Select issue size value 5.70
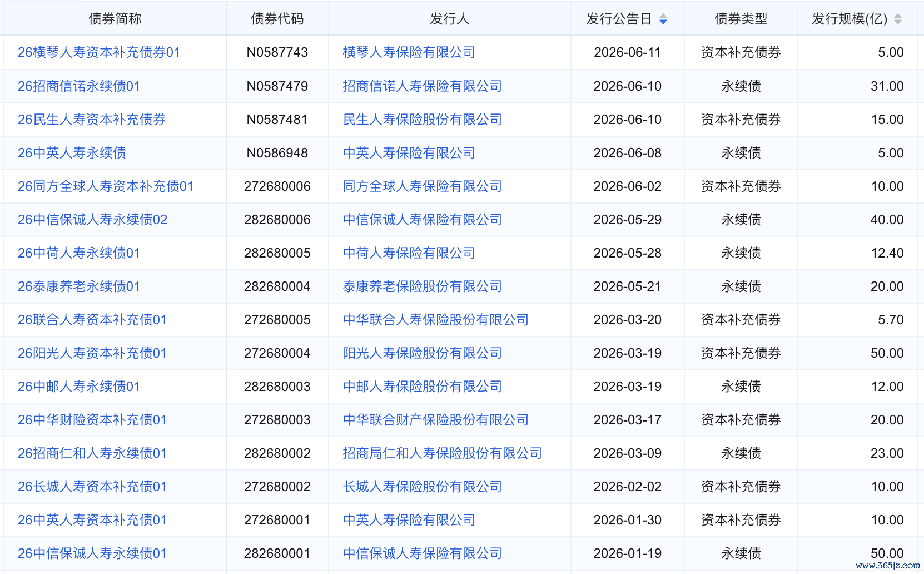Image resolution: width=924 pixels, height=574 pixels. pos(891,320)
